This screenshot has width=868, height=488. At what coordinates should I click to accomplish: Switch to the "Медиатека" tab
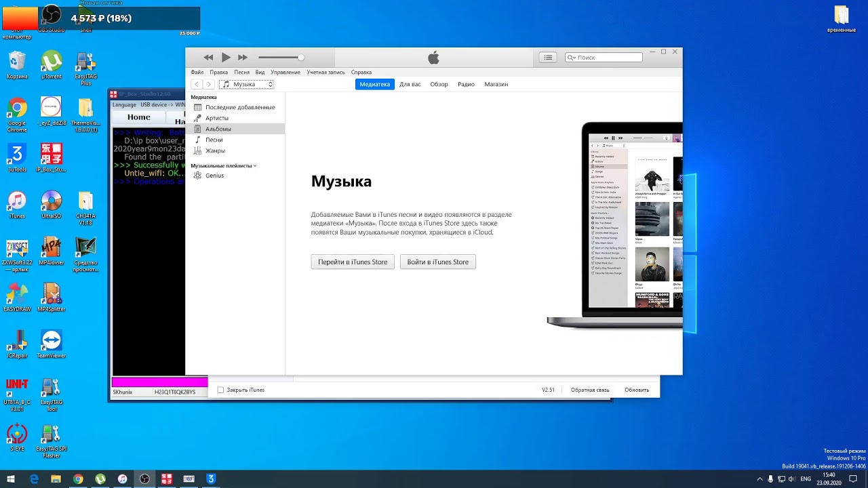point(374,84)
